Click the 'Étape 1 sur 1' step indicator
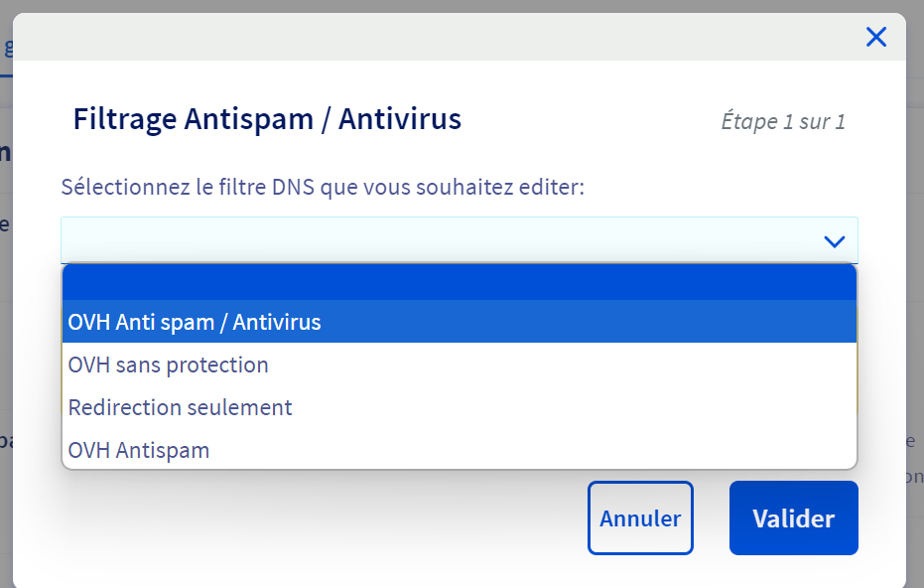Image resolution: width=924 pixels, height=588 pixels. (783, 122)
